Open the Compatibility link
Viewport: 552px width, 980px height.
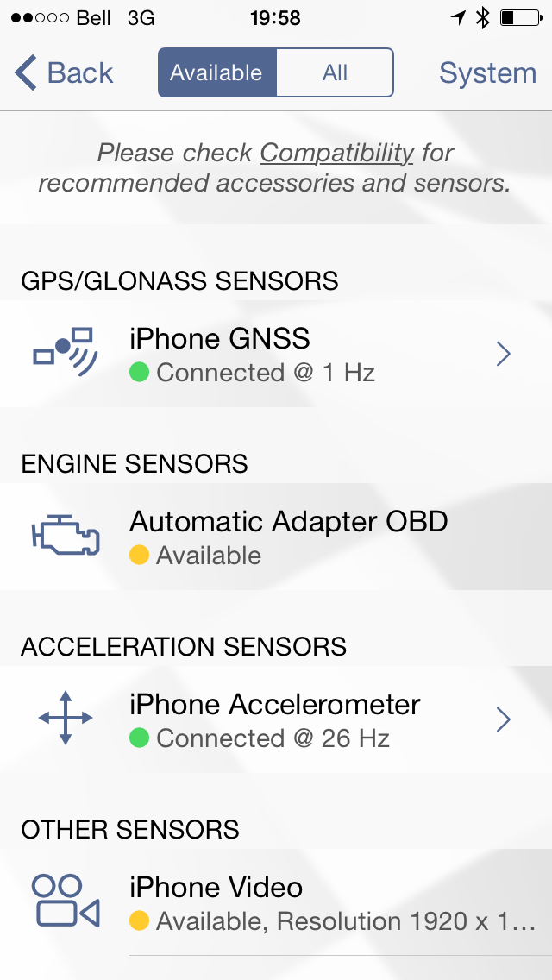(337, 153)
